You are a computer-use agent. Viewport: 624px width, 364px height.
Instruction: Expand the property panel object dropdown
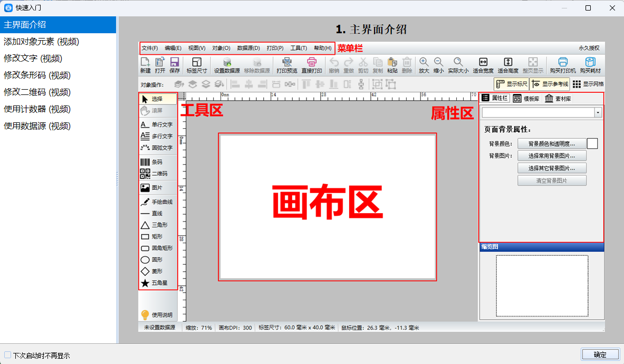point(598,112)
